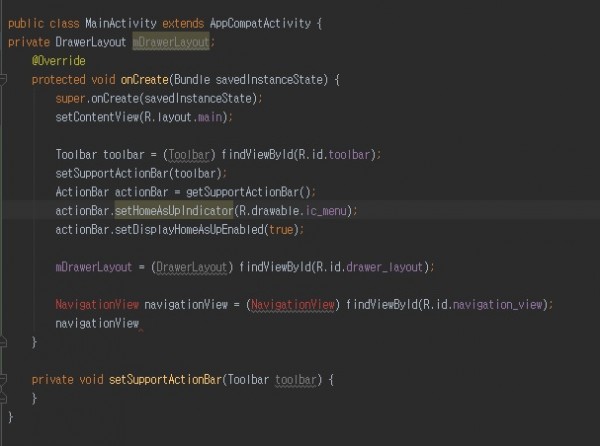The height and width of the screenshot is (446, 600).
Task: Click the toolbar local variable declaration
Action: (124, 155)
